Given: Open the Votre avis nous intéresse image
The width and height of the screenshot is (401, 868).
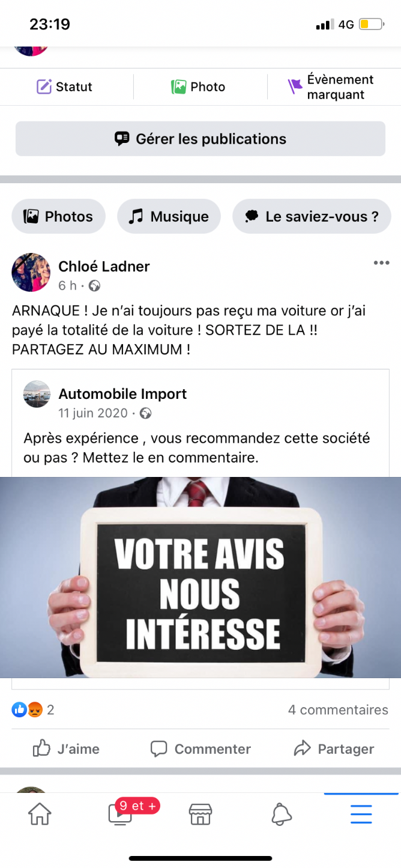Looking at the screenshot, I should (x=200, y=577).
